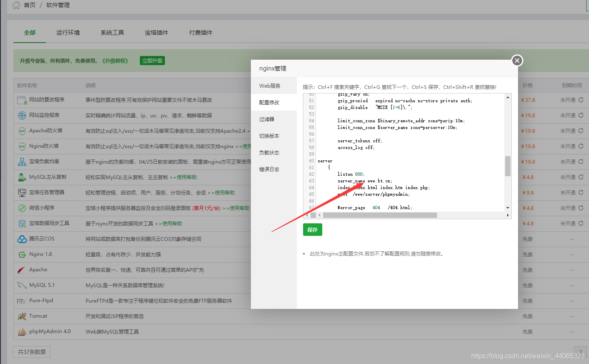Viewport: 589px width, 364px height.
Task: Click editor vertical scrollbar thumb
Action: (x=508, y=166)
